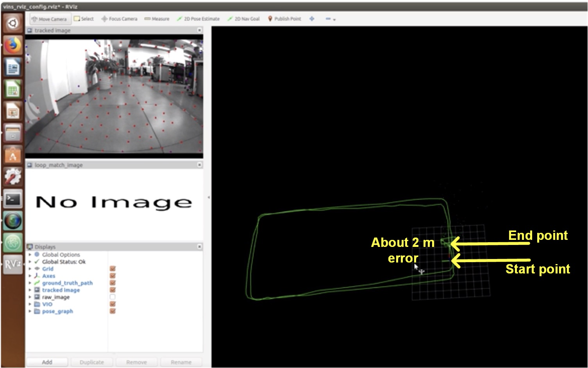Close the loop_match_image panel
The height and width of the screenshot is (368, 588).
pos(200,165)
